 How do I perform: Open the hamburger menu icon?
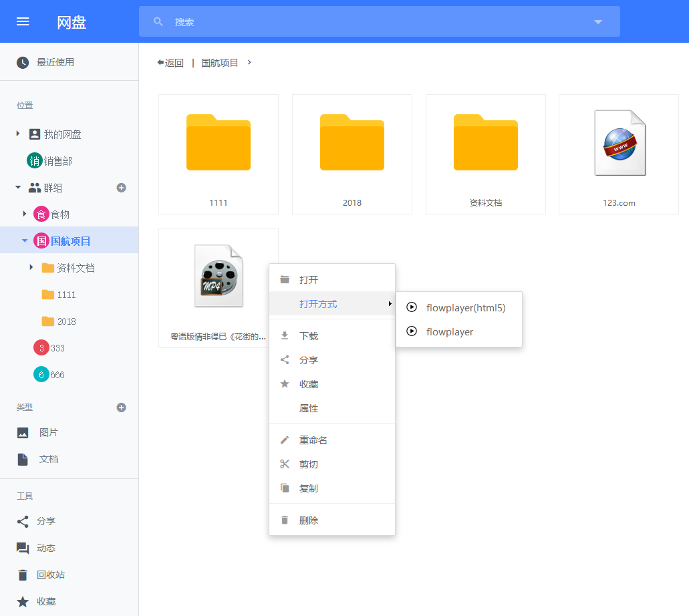pos(23,21)
